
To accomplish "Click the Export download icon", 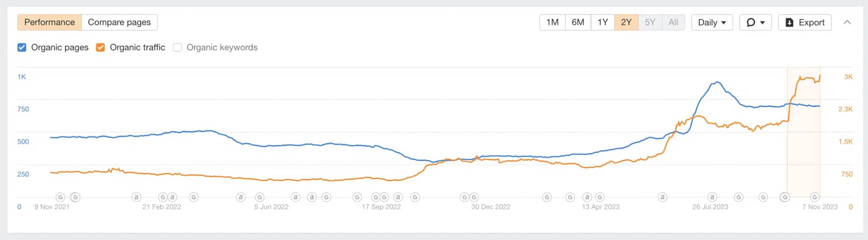I will [x=789, y=22].
